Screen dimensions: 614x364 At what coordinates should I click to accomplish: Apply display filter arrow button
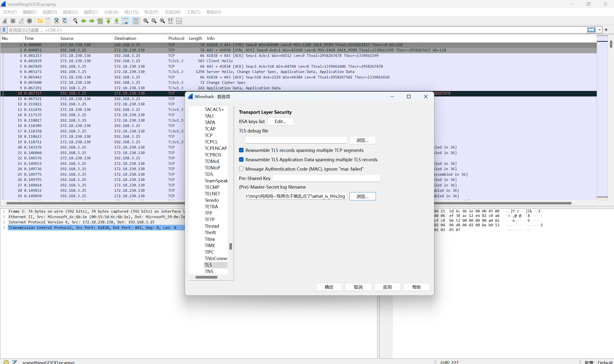591,30
